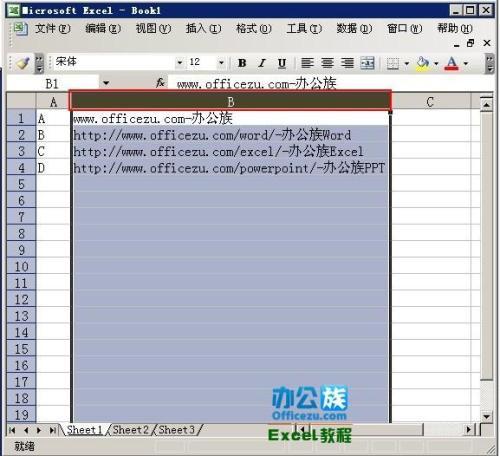
Task: Click vertical scrollbar down arrow
Action: tap(487, 416)
